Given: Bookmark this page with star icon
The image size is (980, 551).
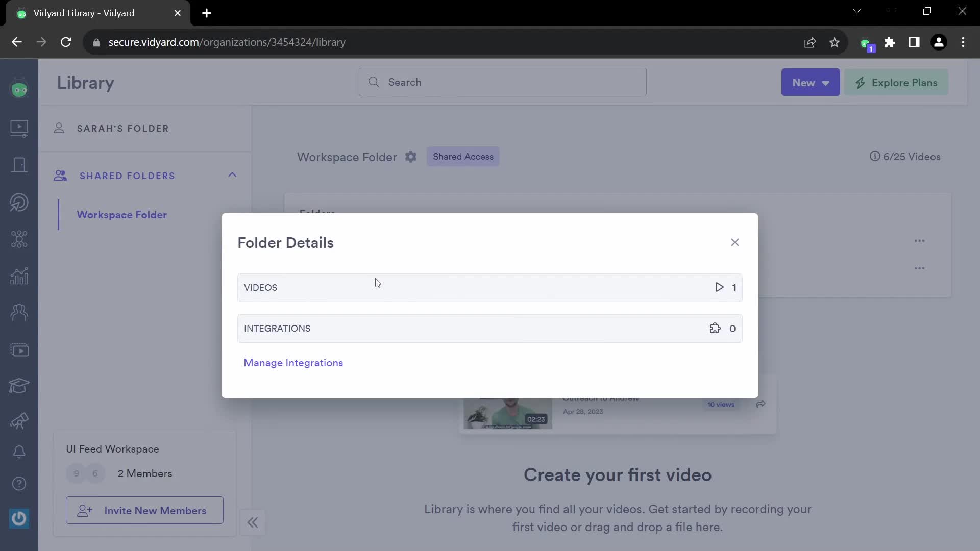Looking at the screenshot, I should (835, 42).
